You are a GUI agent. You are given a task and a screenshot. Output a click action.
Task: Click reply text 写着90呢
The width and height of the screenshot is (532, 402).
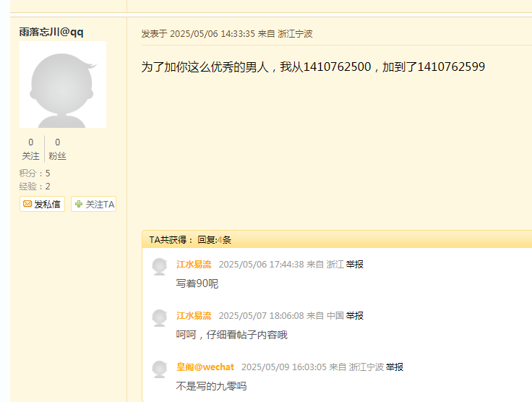pyautogui.click(x=197, y=283)
